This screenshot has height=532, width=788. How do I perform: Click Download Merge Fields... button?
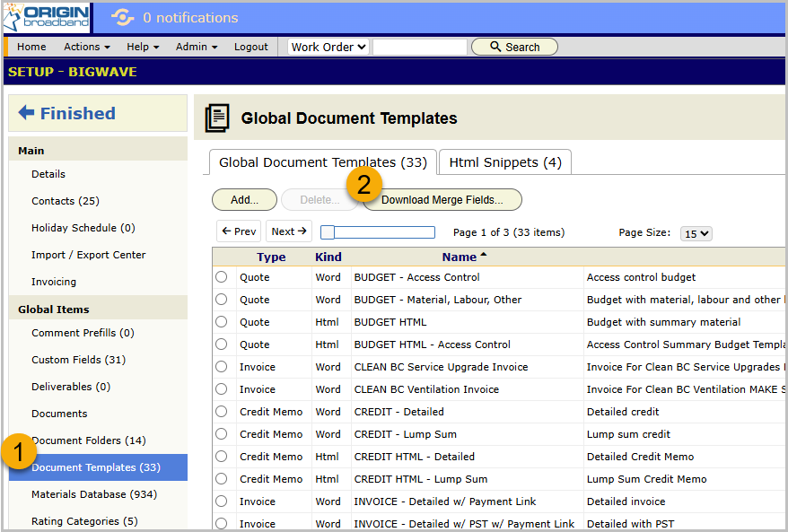pyautogui.click(x=442, y=200)
